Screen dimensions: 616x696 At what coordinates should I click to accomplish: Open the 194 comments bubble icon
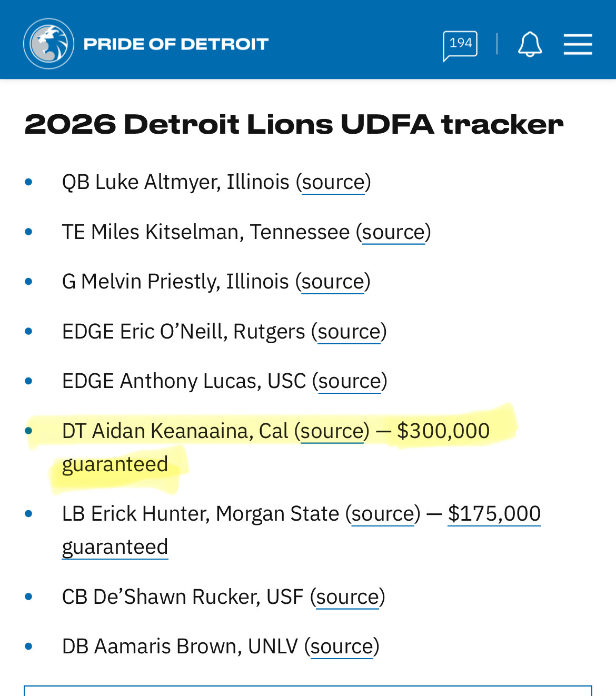[460, 45]
